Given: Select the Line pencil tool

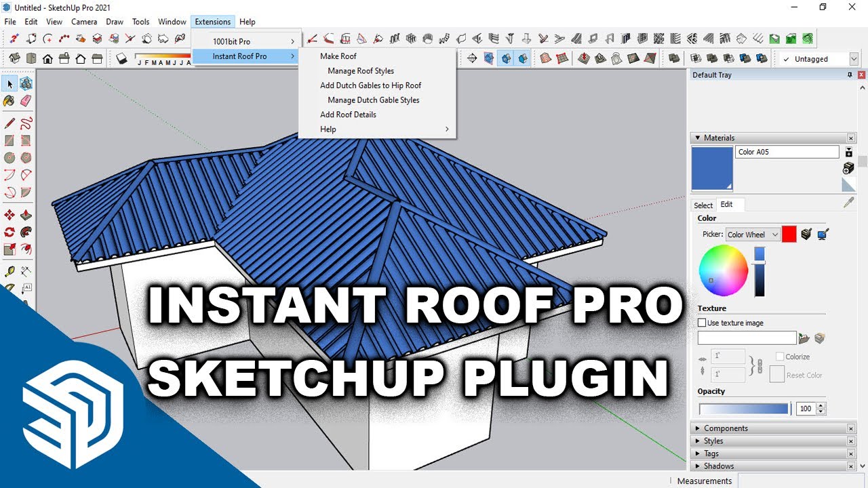Looking at the screenshot, I should pos(9,123).
